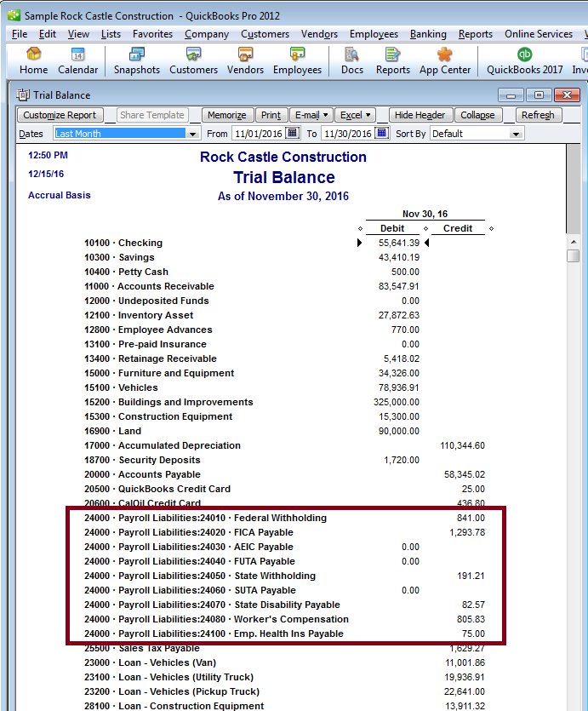Open the View menu
Viewport: 588px width, 711px height.
click(x=78, y=34)
